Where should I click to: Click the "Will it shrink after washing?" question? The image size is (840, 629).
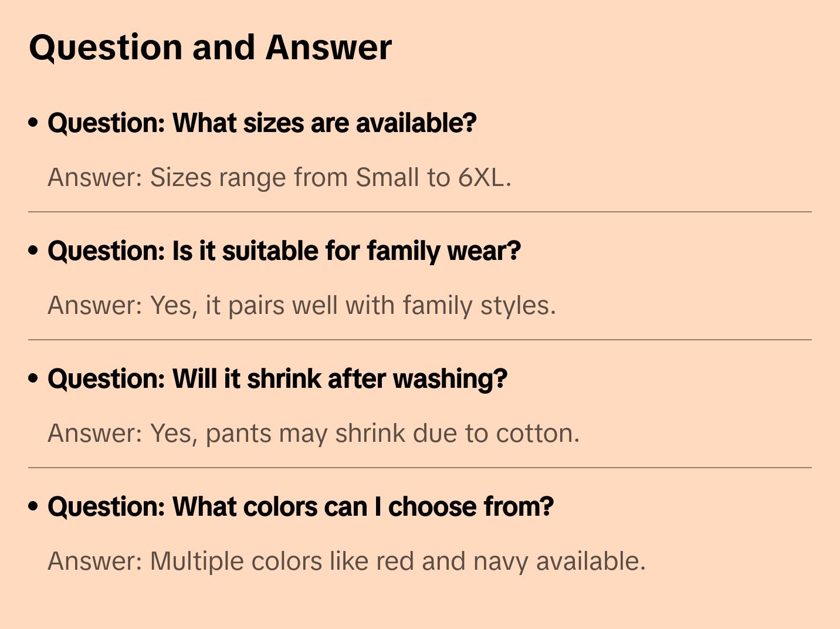coord(277,379)
